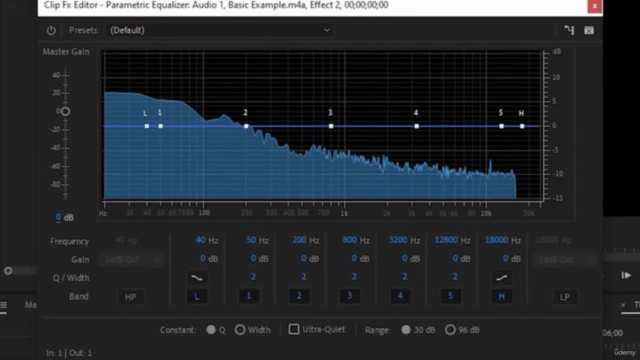Enable the HP high-pass band button
640x360 pixels.
pos(131,297)
